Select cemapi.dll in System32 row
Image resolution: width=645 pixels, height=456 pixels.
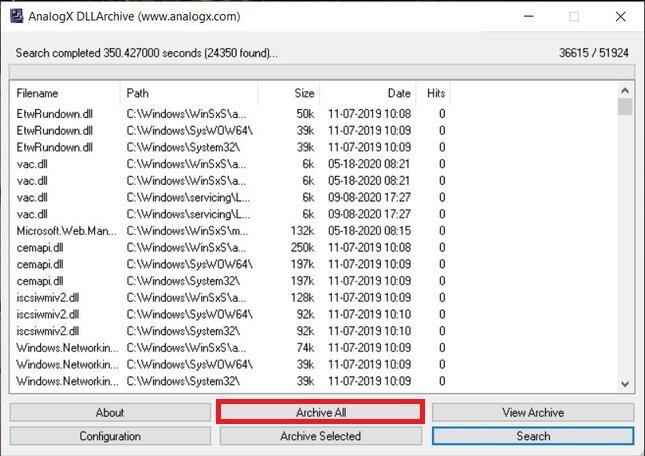(231, 281)
